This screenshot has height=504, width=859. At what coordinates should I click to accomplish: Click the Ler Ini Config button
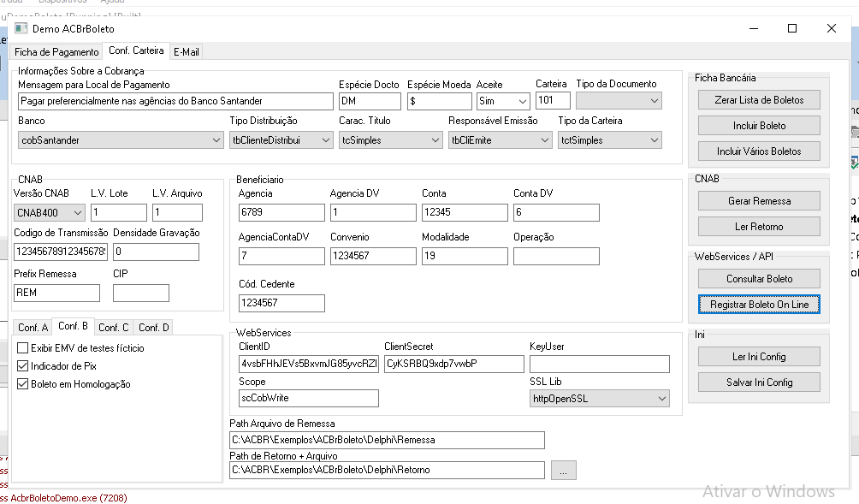pyautogui.click(x=759, y=357)
